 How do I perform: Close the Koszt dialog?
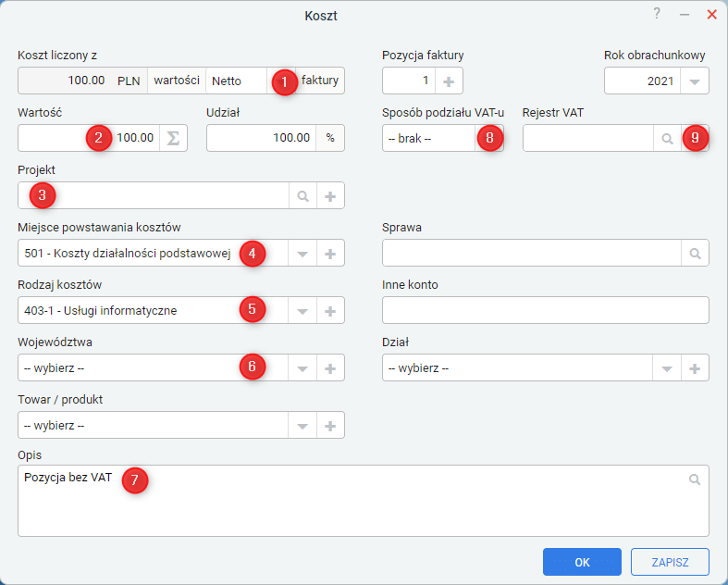[711, 15]
